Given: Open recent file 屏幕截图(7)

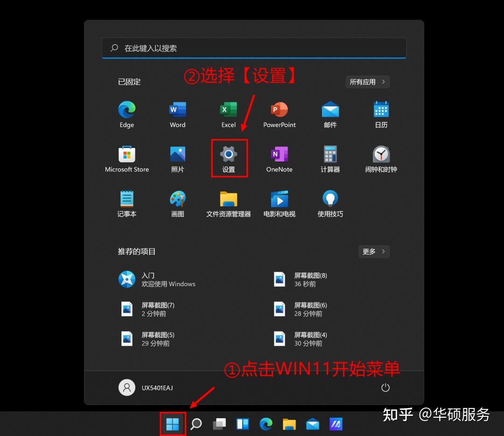Looking at the screenshot, I should click(148, 309).
